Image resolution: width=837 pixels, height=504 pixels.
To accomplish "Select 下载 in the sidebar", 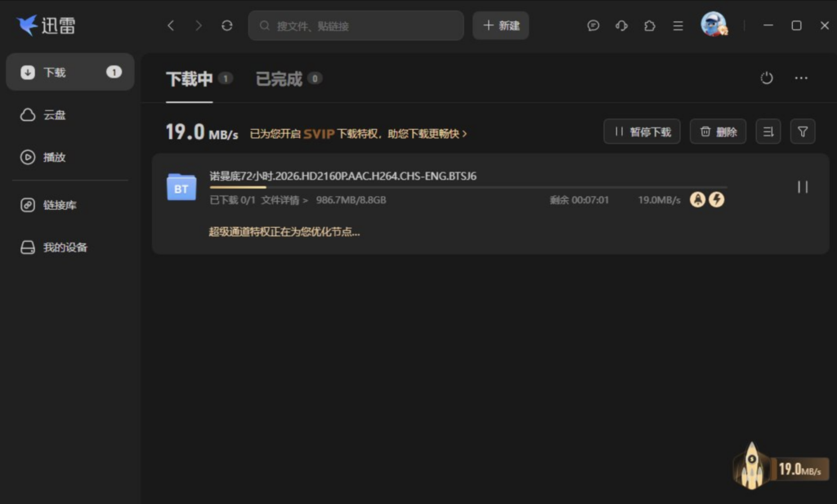I will [70, 72].
